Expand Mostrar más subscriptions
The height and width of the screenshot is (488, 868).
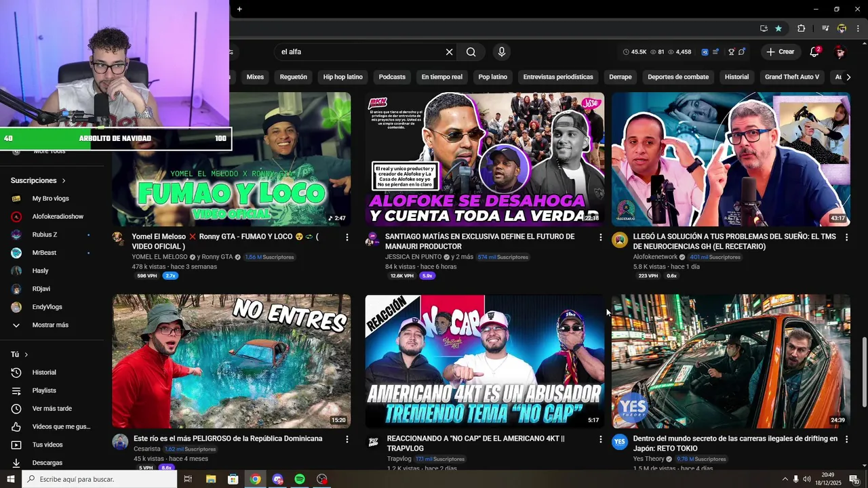click(52, 325)
